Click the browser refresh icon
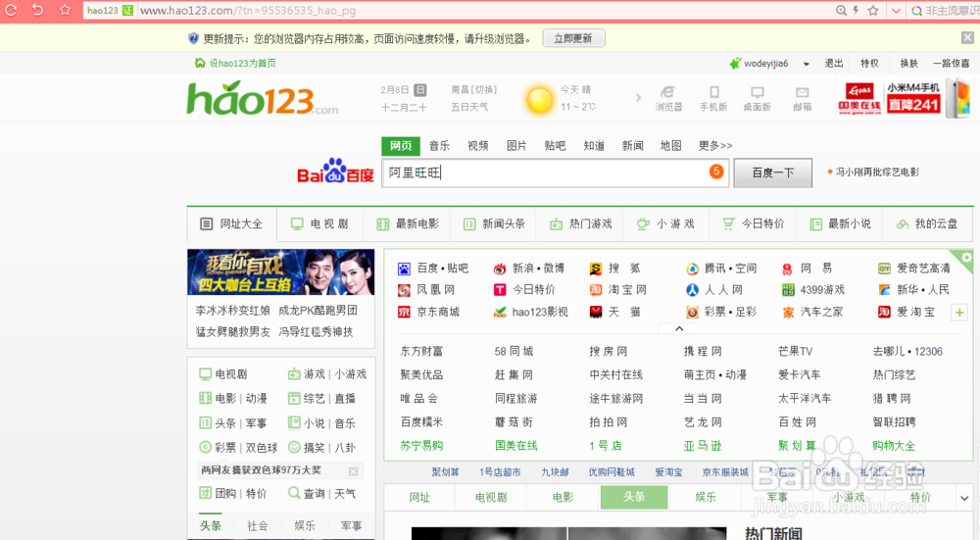980x540 pixels. (11, 10)
